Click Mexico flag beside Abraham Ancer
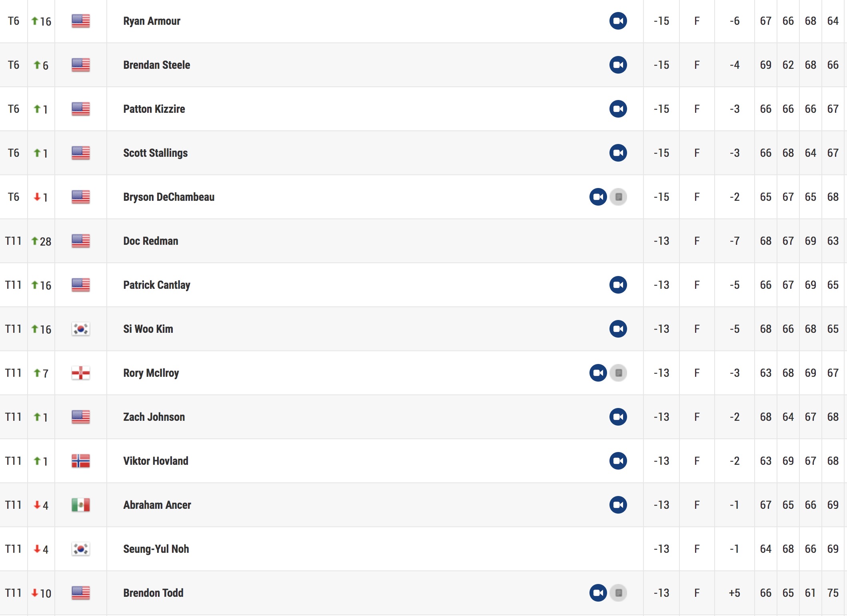The image size is (847, 616). [x=81, y=505]
